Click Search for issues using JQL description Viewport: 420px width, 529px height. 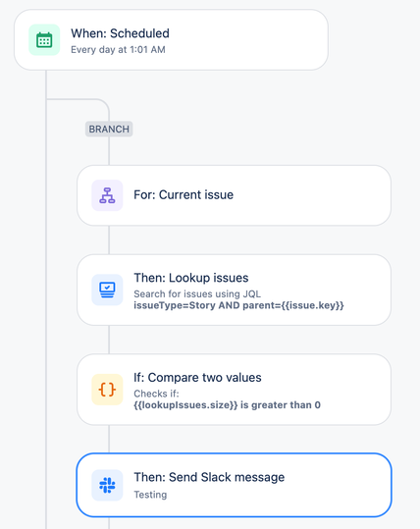tap(197, 293)
